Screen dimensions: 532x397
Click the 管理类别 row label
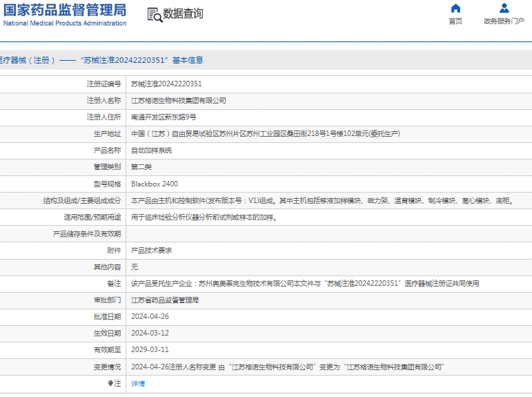(107, 167)
